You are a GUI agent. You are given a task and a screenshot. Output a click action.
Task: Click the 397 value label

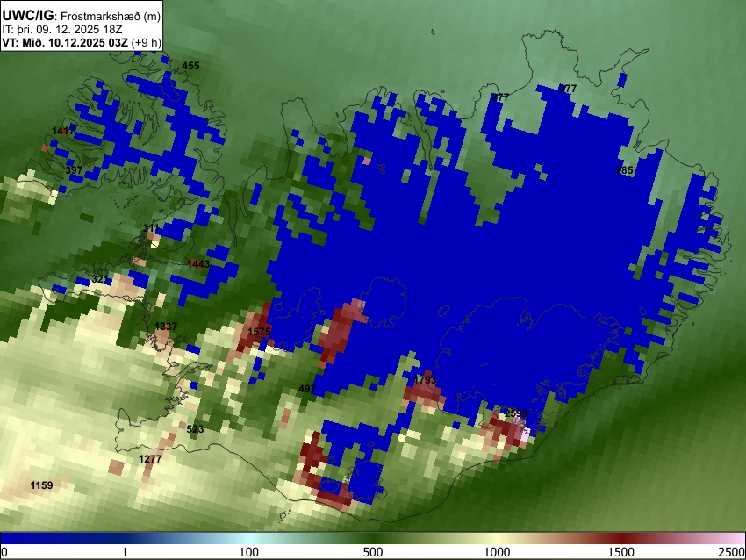pos(75,170)
